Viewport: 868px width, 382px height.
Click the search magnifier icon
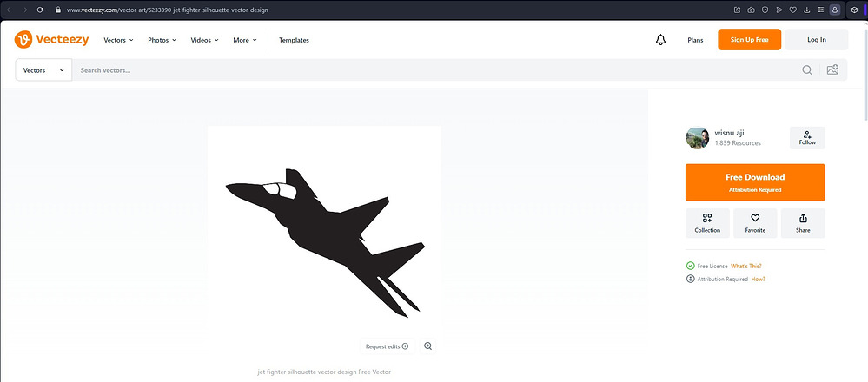coord(807,70)
